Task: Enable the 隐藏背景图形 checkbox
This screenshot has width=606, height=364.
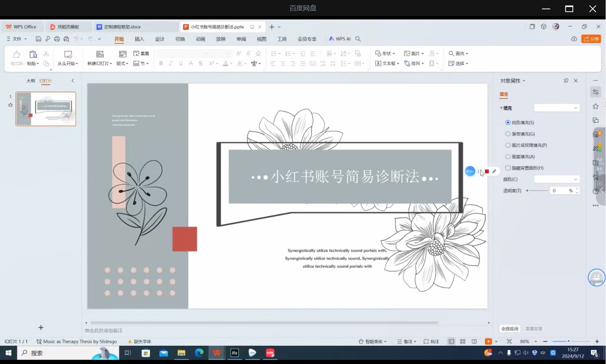Action: tap(508, 168)
